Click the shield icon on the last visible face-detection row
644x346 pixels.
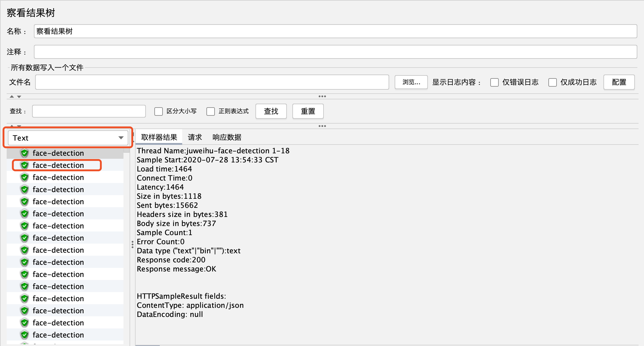[25, 335]
